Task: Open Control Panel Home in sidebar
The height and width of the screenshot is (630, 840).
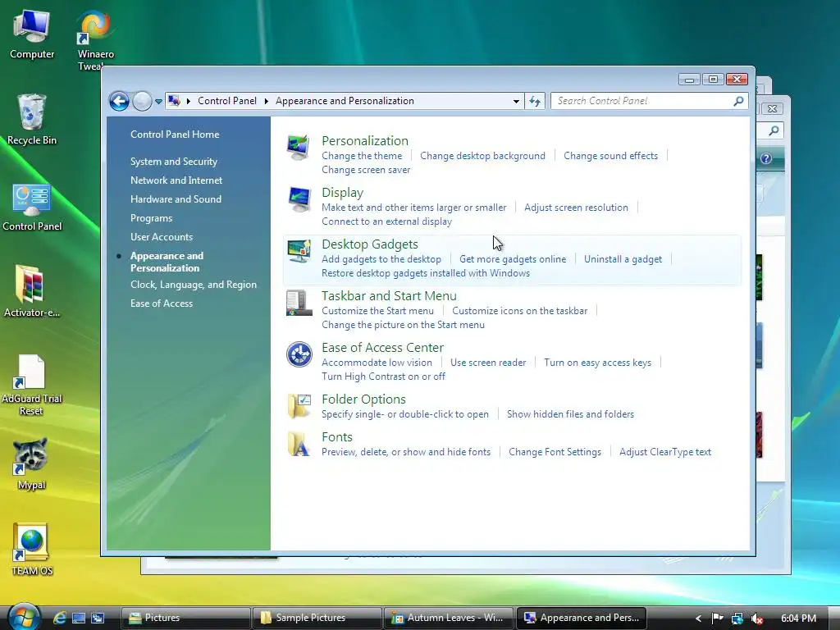Action: click(175, 135)
